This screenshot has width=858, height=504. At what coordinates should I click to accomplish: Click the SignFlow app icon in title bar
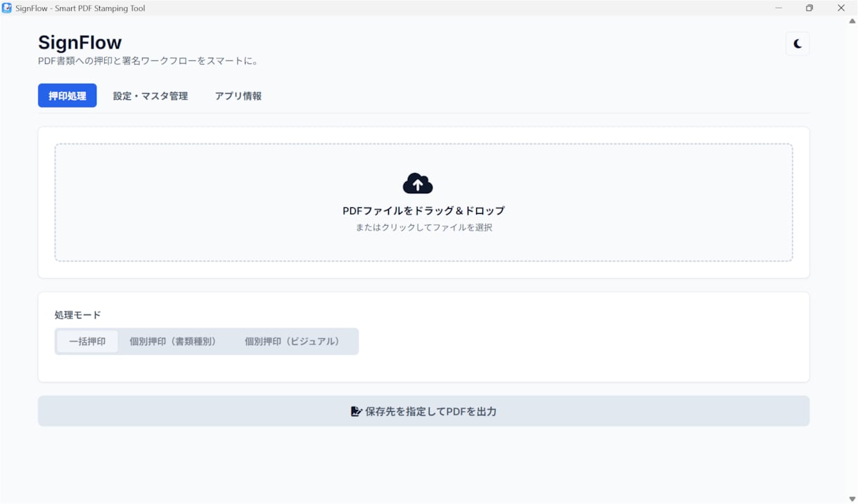tap(7, 8)
